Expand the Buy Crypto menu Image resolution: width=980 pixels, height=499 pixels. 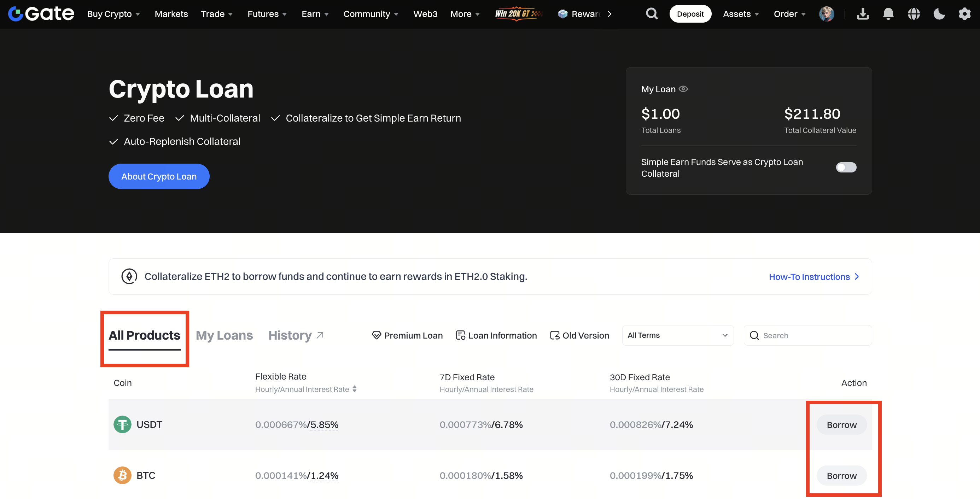[113, 14]
